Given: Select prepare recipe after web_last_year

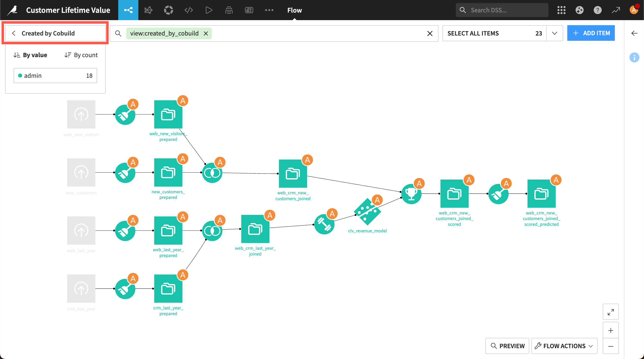Looking at the screenshot, I should (x=125, y=231).
